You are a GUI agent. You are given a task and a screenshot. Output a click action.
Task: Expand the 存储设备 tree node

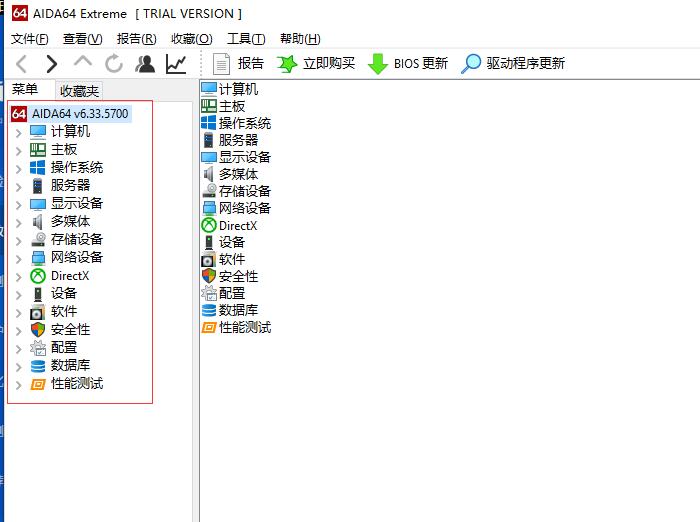[18, 241]
